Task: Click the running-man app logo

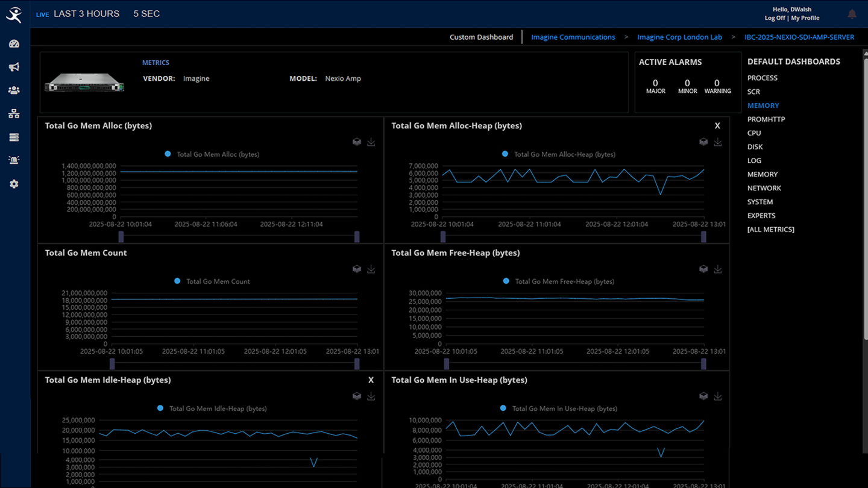Action: click(x=14, y=14)
